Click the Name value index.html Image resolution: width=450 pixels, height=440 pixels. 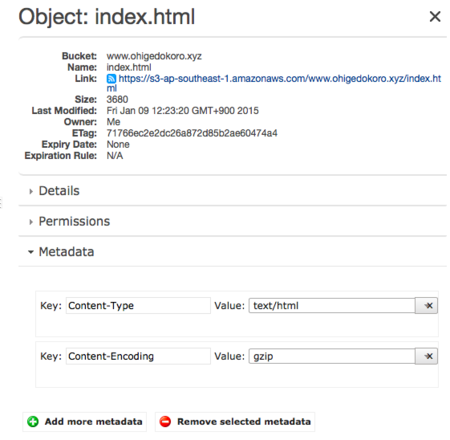pyautogui.click(x=129, y=67)
